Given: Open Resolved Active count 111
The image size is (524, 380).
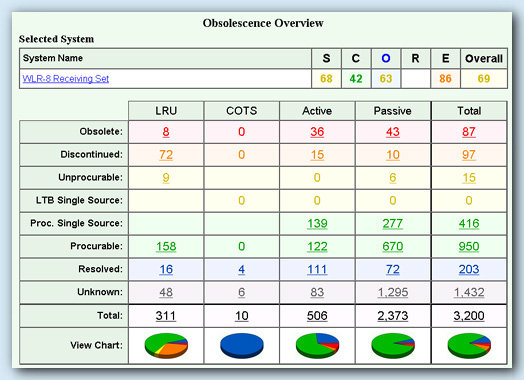Looking at the screenshot, I should tap(317, 269).
